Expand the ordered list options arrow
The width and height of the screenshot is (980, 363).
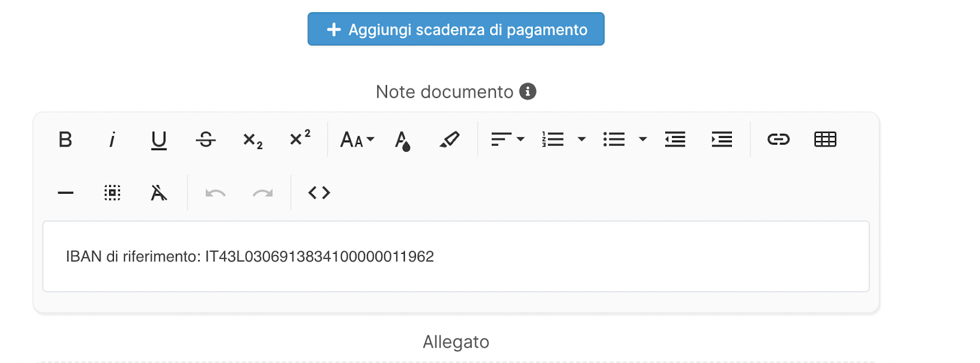582,140
